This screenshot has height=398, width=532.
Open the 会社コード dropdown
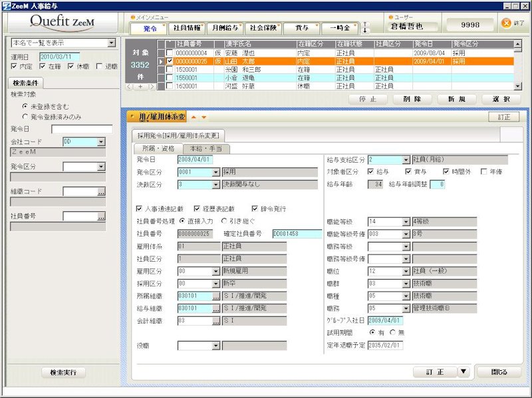click(x=101, y=142)
